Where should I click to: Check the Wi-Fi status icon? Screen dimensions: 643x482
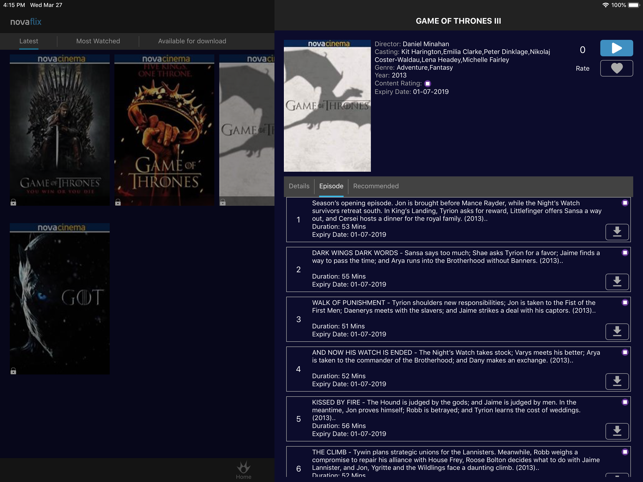[605, 5]
